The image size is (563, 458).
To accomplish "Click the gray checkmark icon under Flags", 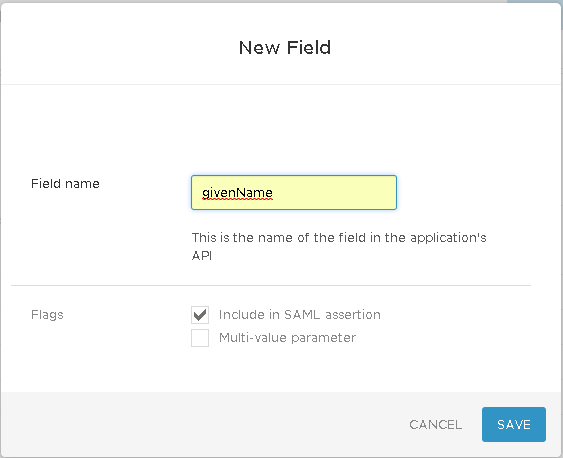I will [x=200, y=315].
